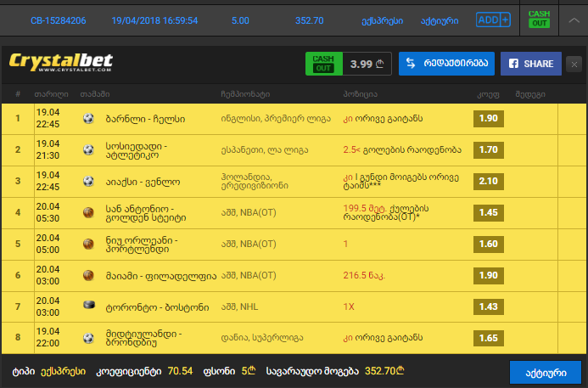Click the აშშ, NHL league text
Screen dimensions: 588x388
(x=239, y=307)
